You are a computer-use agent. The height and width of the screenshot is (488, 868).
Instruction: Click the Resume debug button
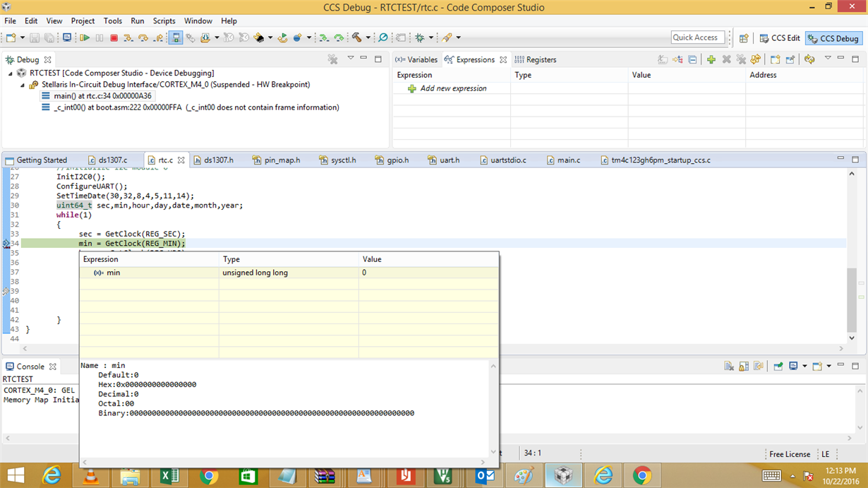84,37
